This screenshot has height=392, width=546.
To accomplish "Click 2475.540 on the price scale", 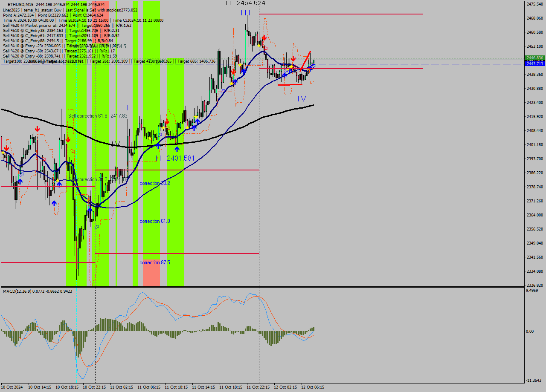I will click(x=535, y=4).
